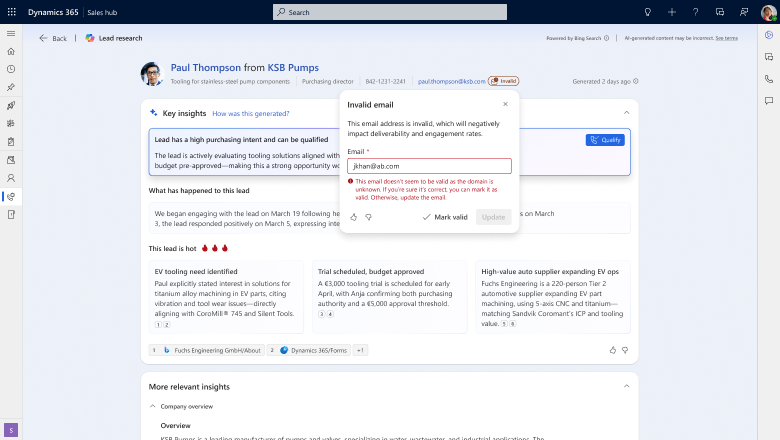Image resolution: width=780 pixels, height=440 pixels.
Task: Collapse the Company overview chevron
Action: (x=153, y=407)
